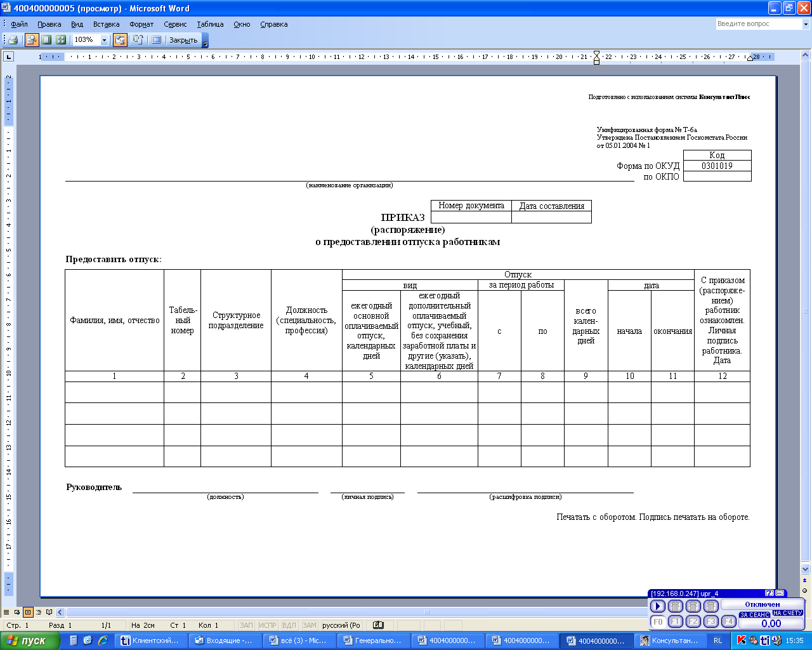The width and height of the screenshot is (812, 650).
Task: Click the Shrink to Fit icon
Action: pos(138,40)
